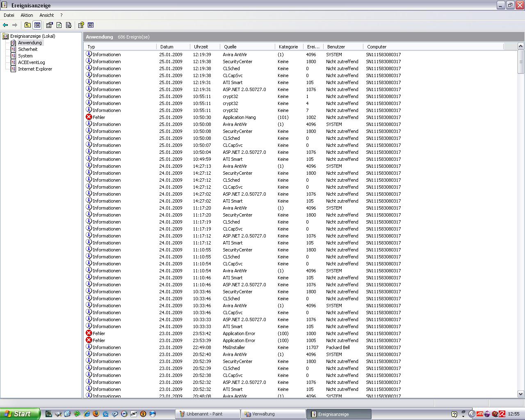The width and height of the screenshot is (525, 420).
Task: Select Ereignisanzeige (Lokal) tree root
Action: (32, 36)
